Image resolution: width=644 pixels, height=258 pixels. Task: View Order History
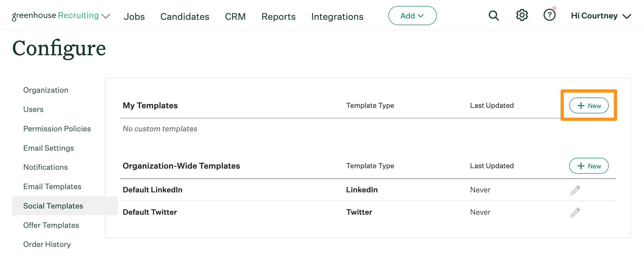(x=47, y=244)
